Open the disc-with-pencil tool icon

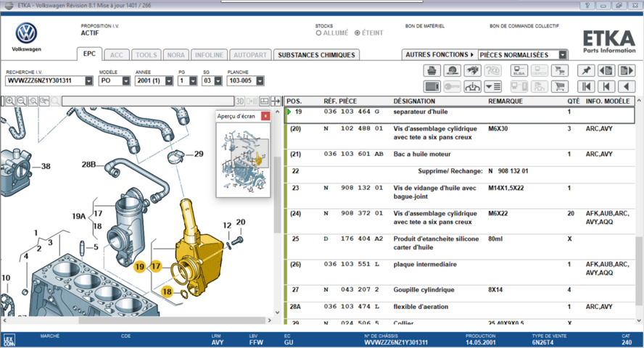(453, 70)
